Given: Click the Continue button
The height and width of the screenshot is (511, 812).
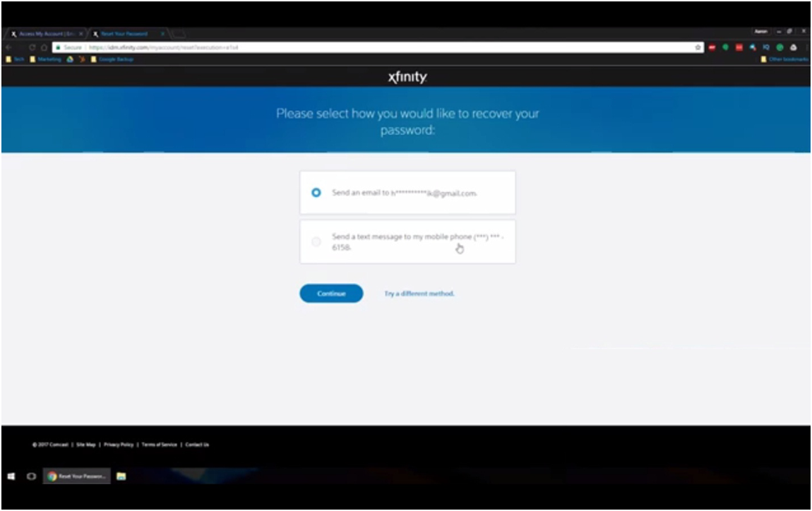Looking at the screenshot, I should (331, 294).
